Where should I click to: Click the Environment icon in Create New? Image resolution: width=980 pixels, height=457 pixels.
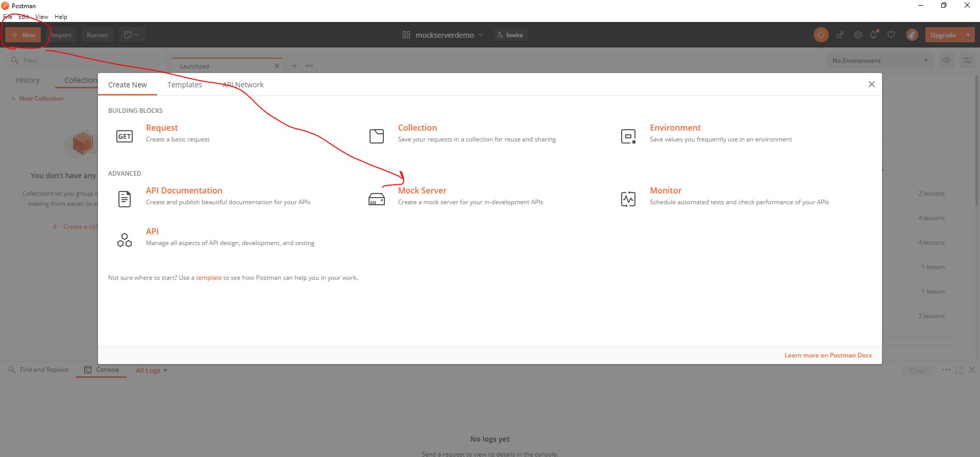(x=628, y=136)
